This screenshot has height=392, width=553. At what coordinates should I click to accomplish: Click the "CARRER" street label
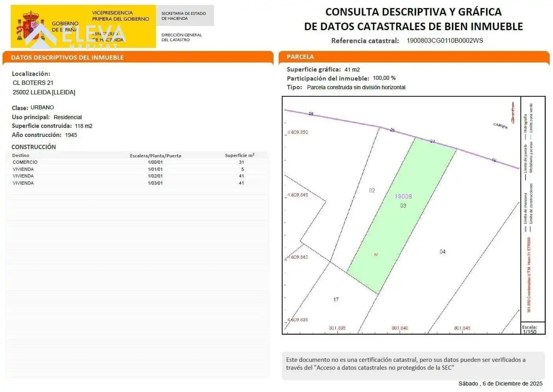[501, 126]
